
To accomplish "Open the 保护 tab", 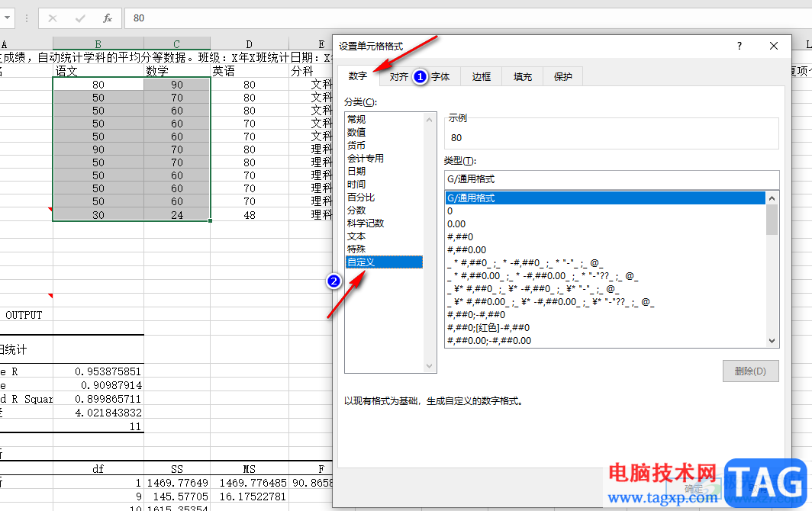I will click(563, 76).
